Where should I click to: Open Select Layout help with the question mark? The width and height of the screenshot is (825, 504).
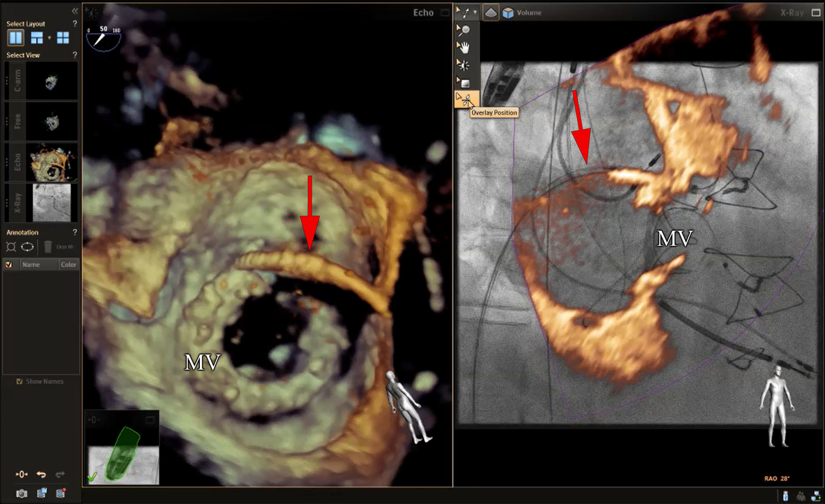75,24
